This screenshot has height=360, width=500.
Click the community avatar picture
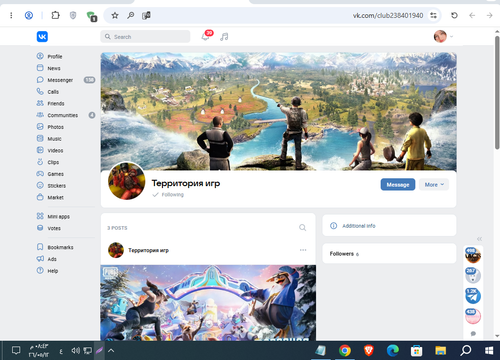point(127,181)
